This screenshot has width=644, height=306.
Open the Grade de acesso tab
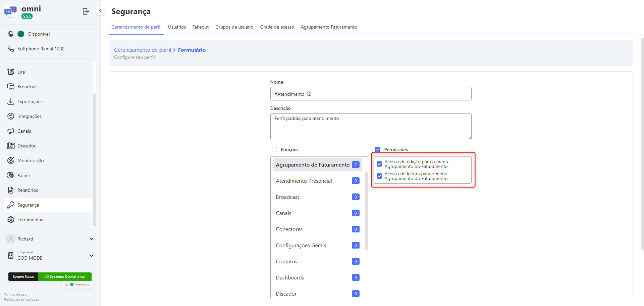pyautogui.click(x=277, y=27)
